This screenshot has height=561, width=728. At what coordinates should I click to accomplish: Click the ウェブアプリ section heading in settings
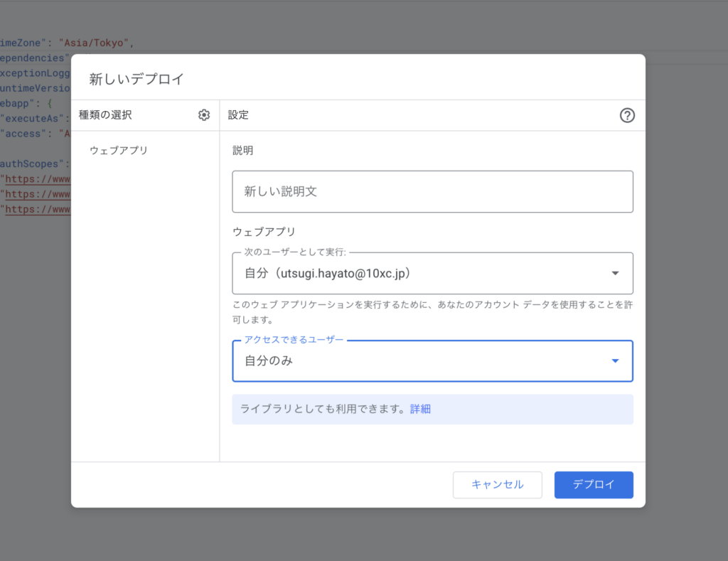[x=264, y=232]
